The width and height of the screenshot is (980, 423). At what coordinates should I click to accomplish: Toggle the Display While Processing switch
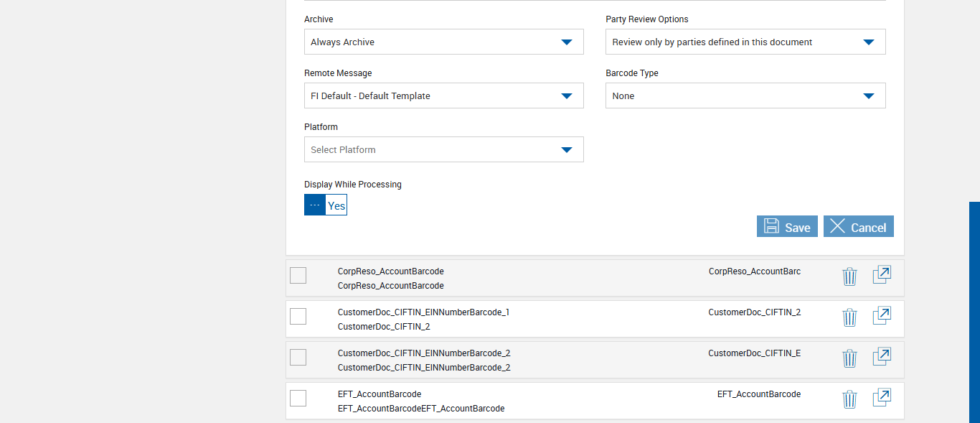[326, 205]
